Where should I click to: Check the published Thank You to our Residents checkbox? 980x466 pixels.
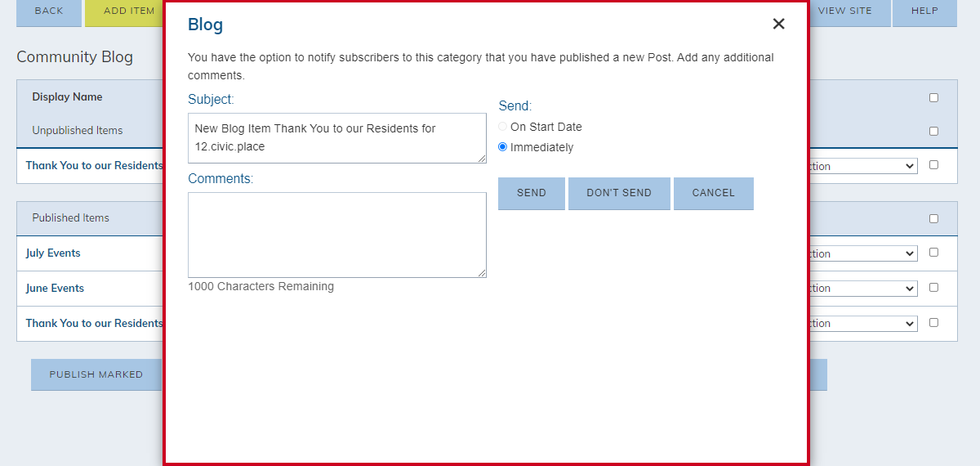tap(934, 322)
